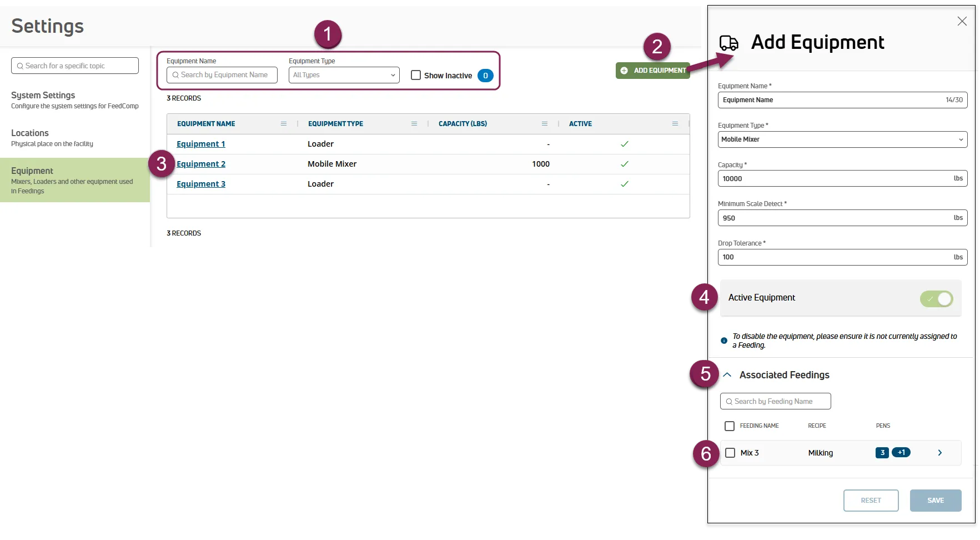The height and width of the screenshot is (540, 980).
Task: Click the Capacity field showing 10000
Action: (842, 178)
